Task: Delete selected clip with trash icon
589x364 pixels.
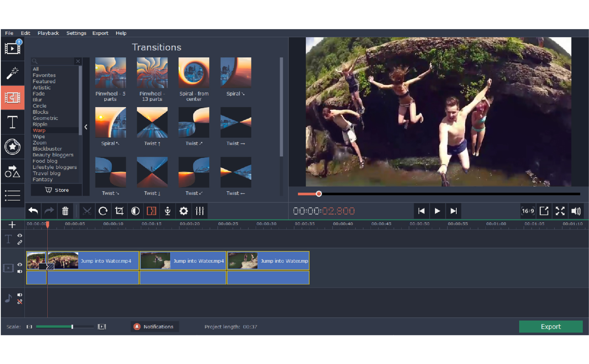Action: pyautogui.click(x=65, y=211)
